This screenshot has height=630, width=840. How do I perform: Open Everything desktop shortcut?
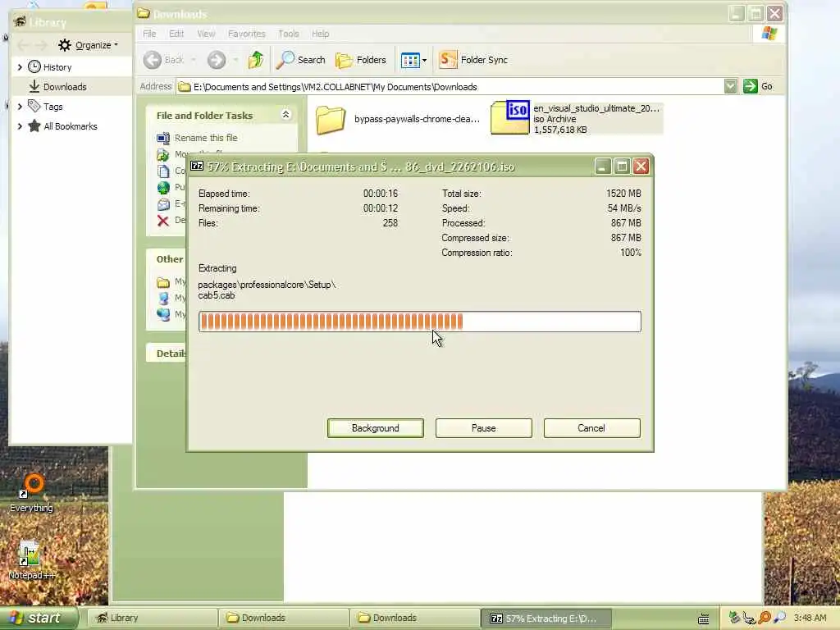[x=32, y=493]
